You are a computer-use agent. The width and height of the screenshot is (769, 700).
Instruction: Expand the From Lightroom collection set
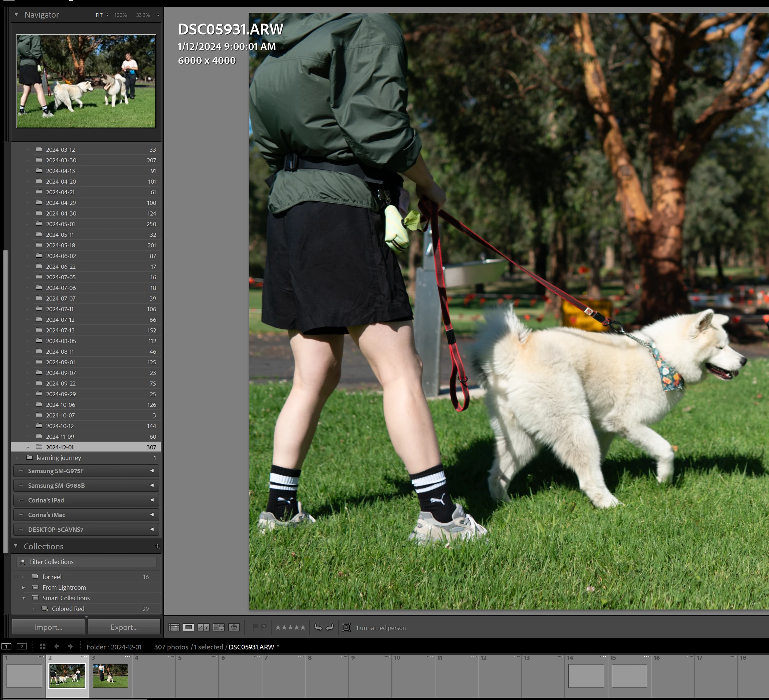[24, 587]
